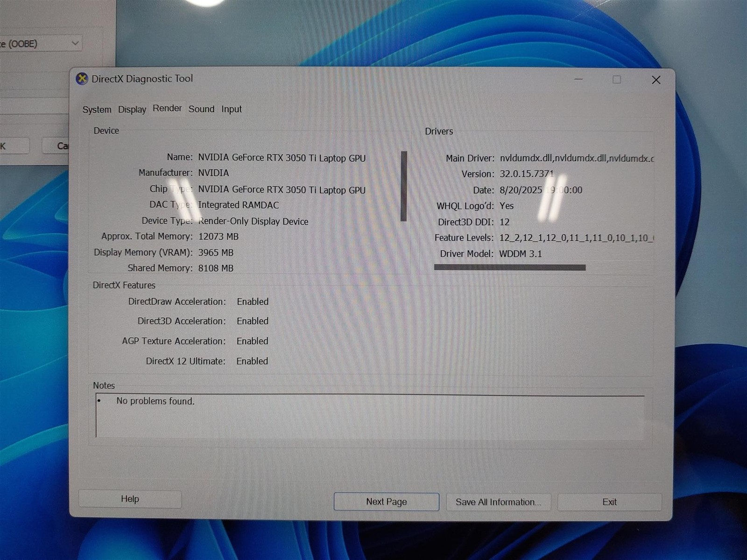Click the Name value NVIDIA GeForce RTX 3050 Ti
Viewport: 747px width, 560px height.
click(x=282, y=158)
